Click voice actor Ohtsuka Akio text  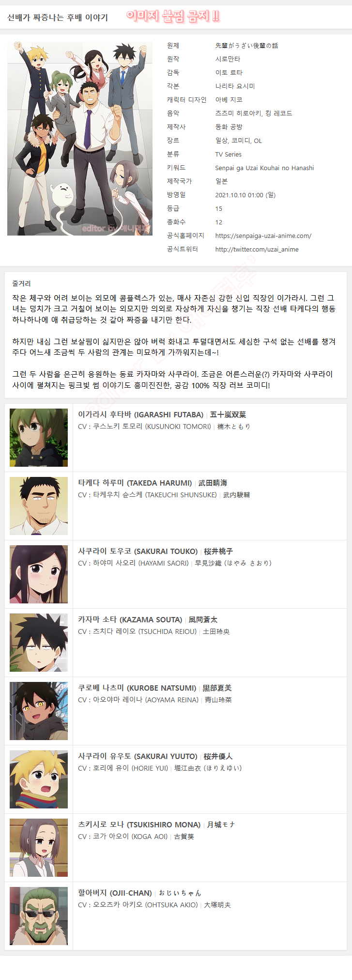tap(145, 905)
